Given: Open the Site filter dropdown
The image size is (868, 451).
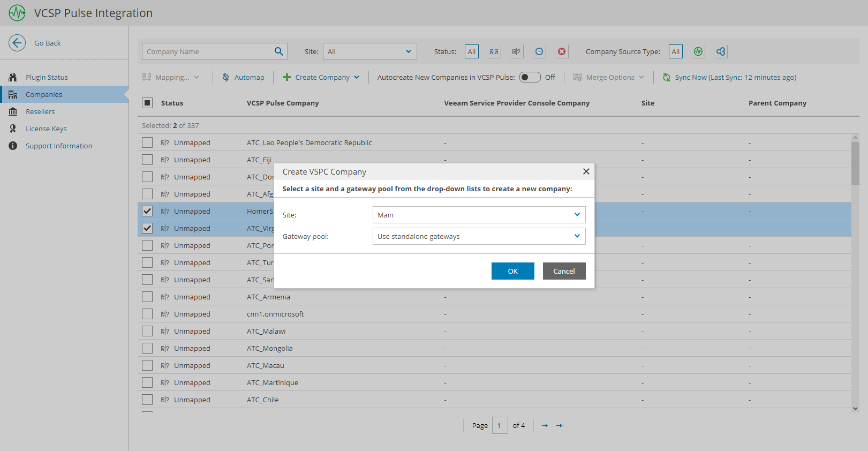Looking at the screenshot, I should click(x=369, y=51).
